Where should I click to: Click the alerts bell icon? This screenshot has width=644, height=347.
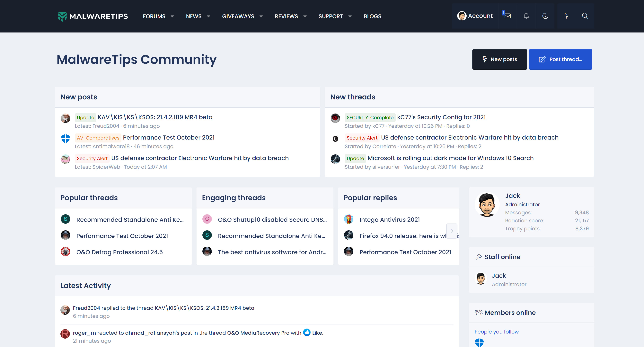coord(526,16)
